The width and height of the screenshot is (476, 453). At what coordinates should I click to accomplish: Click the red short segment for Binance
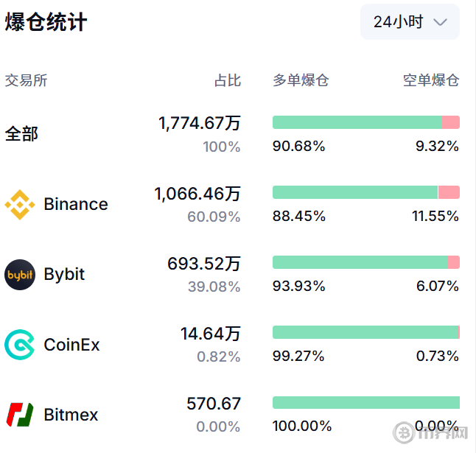[449, 192]
